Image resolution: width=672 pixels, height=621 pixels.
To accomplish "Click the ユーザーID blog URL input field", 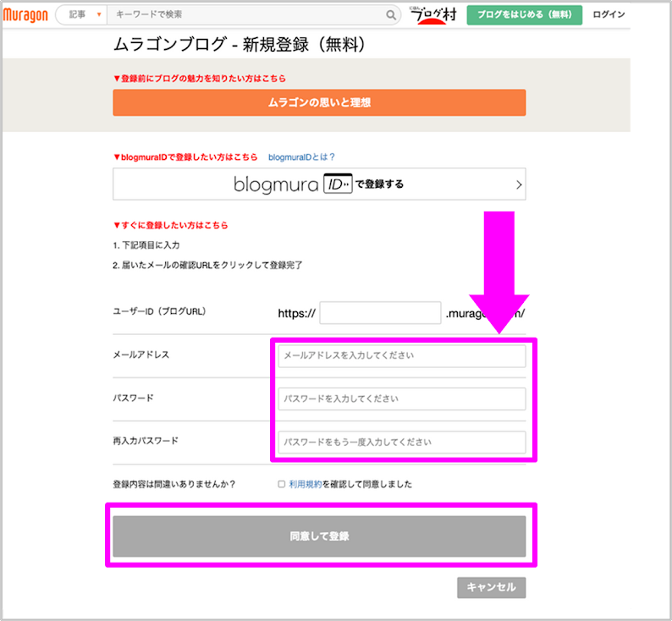I will pos(380,313).
